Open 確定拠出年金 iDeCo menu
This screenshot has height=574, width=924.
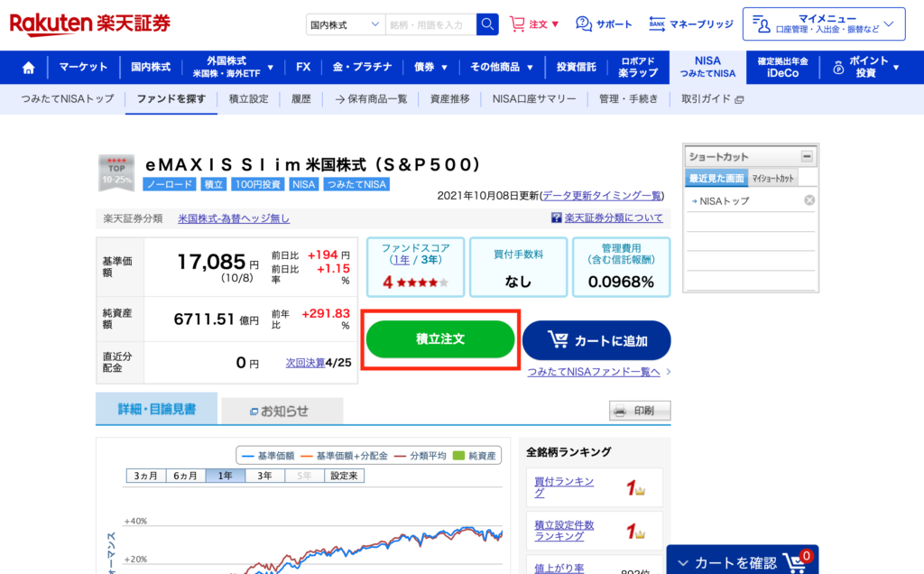click(782, 67)
